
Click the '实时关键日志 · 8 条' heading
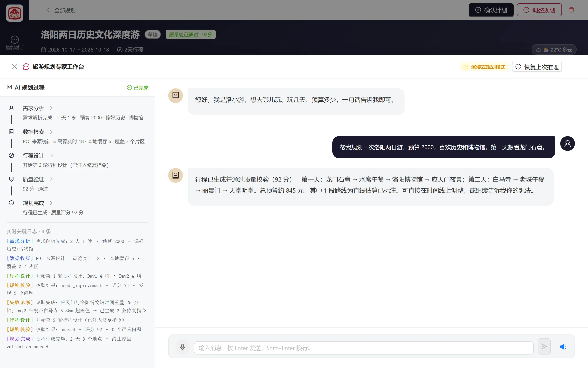coord(29,231)
